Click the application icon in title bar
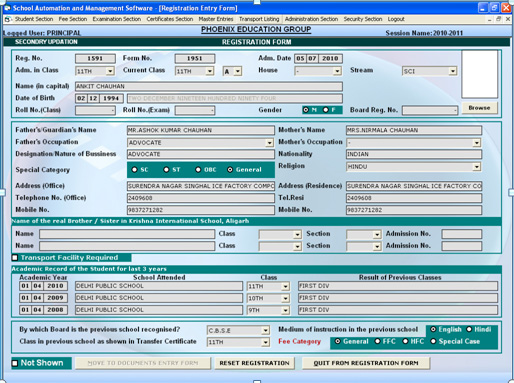The width and height of the screenshot is (514, 383). pos(7,8)
